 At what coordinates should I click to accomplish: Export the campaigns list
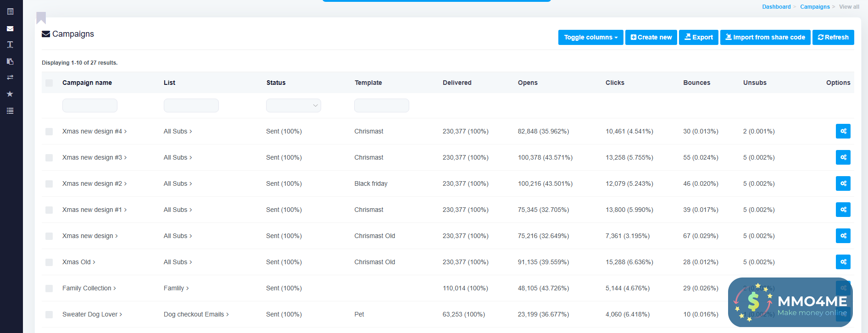coord(699,37)
